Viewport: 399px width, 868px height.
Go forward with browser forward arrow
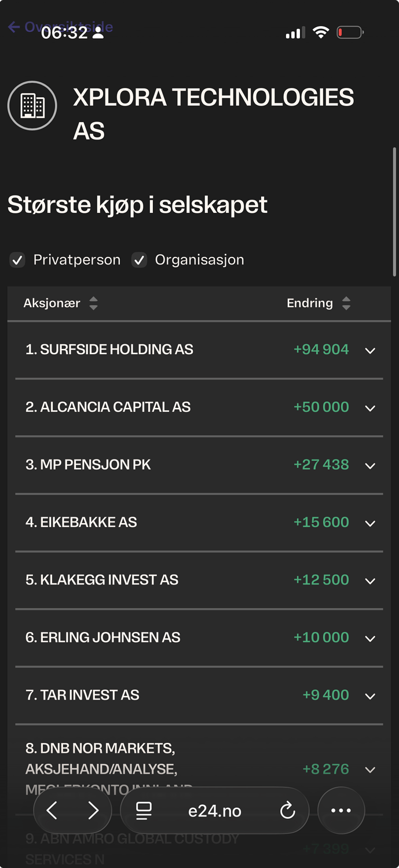coord(93,811)
